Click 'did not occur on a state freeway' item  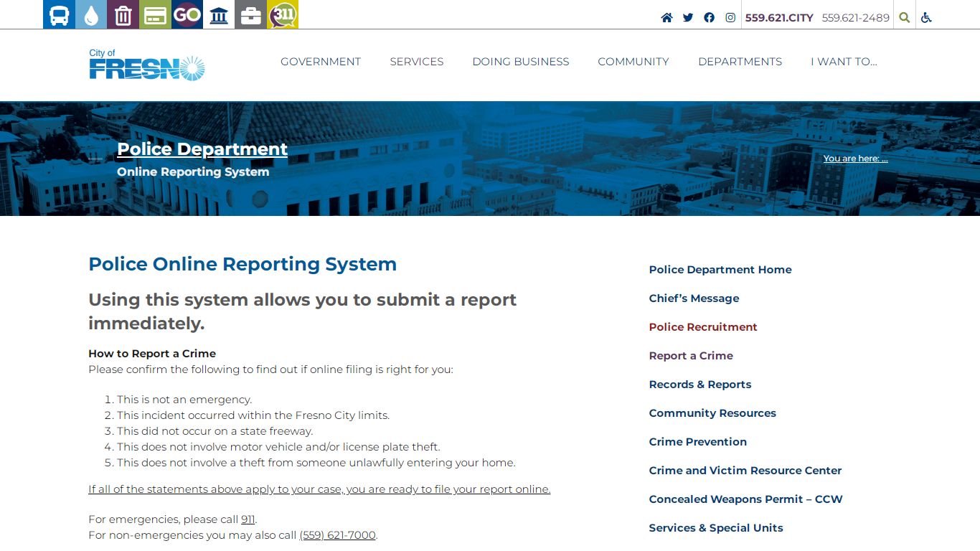[x=215, y=431]
